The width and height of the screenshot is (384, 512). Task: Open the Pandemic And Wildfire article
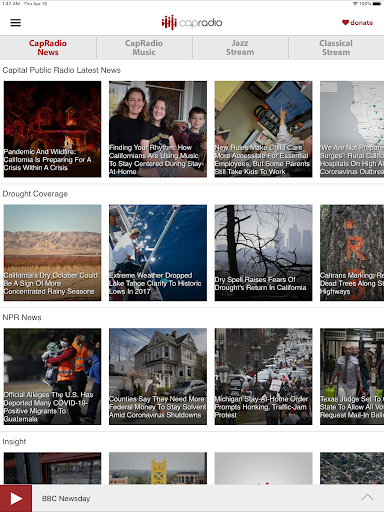(x=52, y=129)
